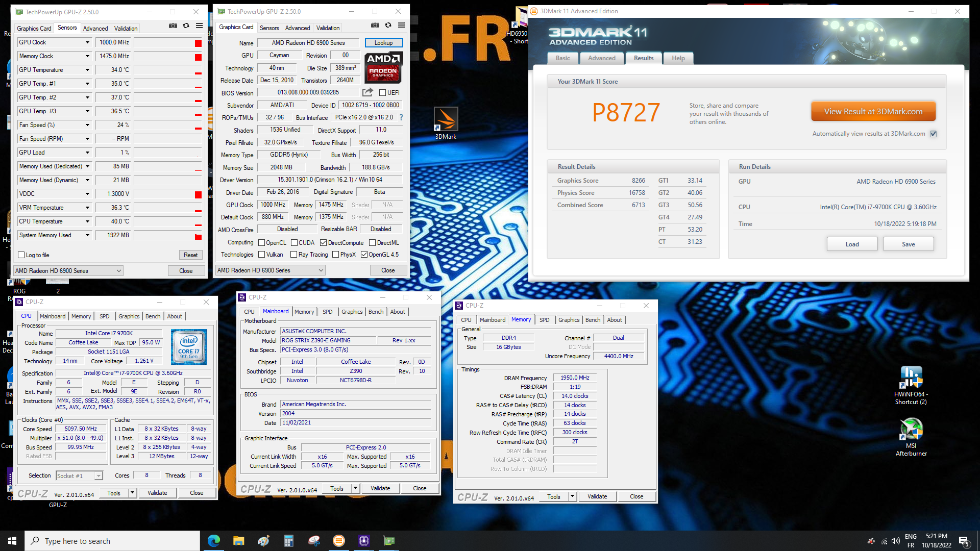The image size is (980, 551).
Task: Open hamburger menu in GPU-Z Graphics Card window
Action: click(402, 26)
